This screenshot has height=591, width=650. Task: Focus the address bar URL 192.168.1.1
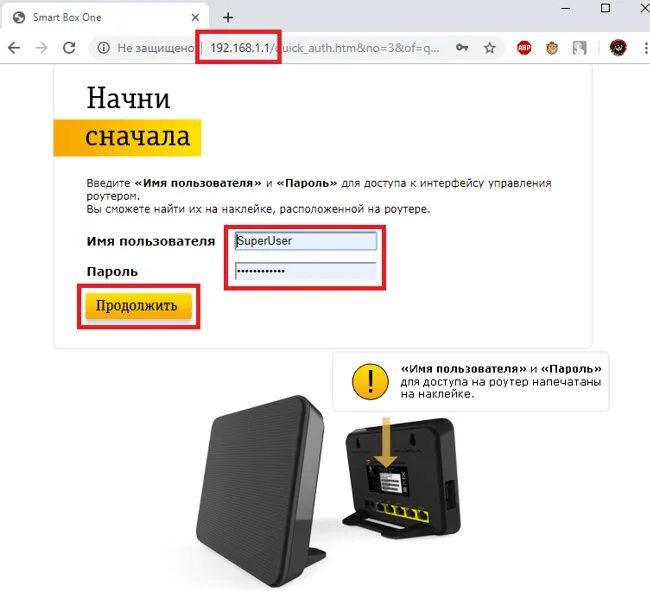[x=240, y=48]
